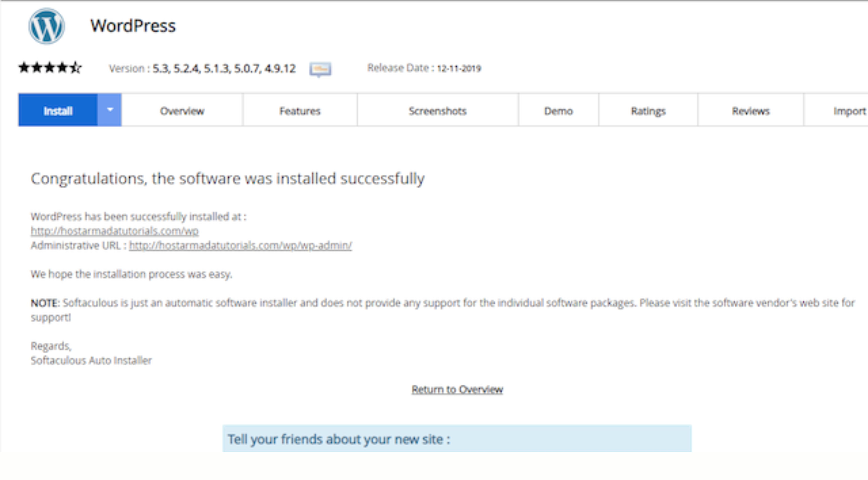This screenshot has width=868, height=480.
Task: Open the Features tab
Action: click(x=300, y=110)
